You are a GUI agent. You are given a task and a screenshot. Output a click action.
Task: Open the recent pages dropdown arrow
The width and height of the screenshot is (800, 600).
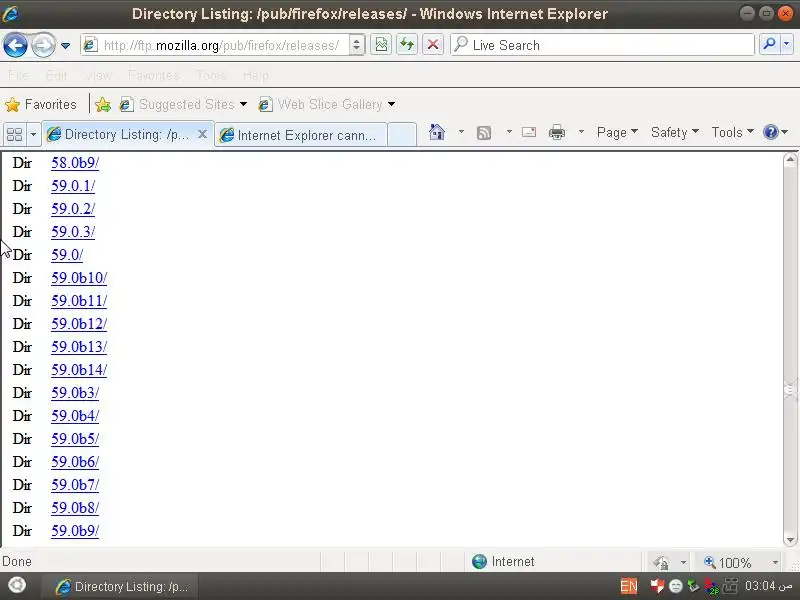[65, 45]
